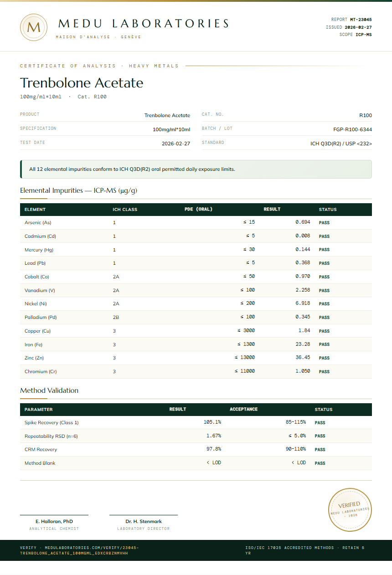Select the Trenbolone Acetate title heading
Viewport: 392px width, 575px height.
(82, 83)
